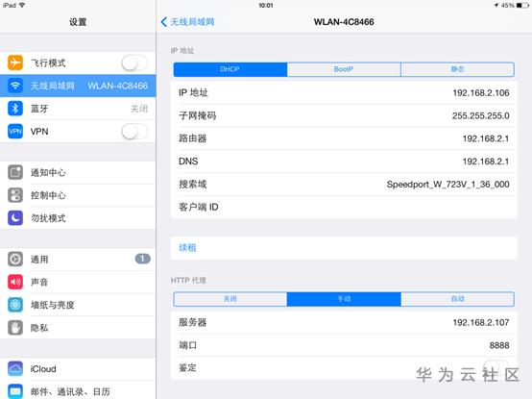Tap the WLAN-4C8466 page title
The image size is (532, 399).
344,22
